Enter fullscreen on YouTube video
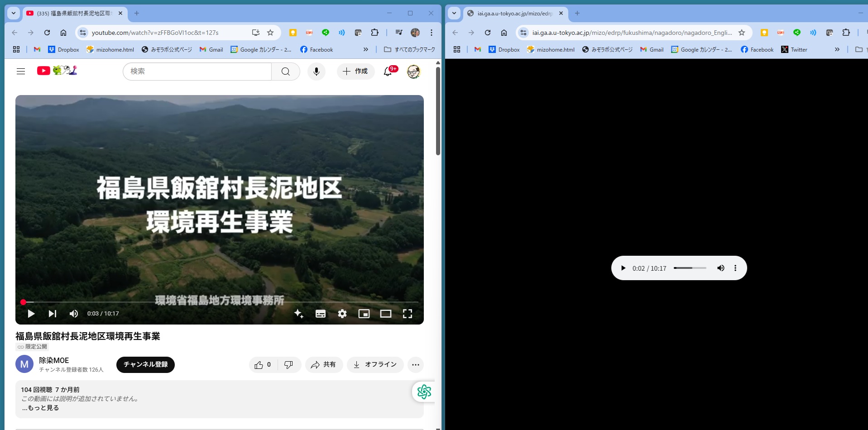Screen dimensions: 868x430 pyautogui.click(x=408, y=314)
